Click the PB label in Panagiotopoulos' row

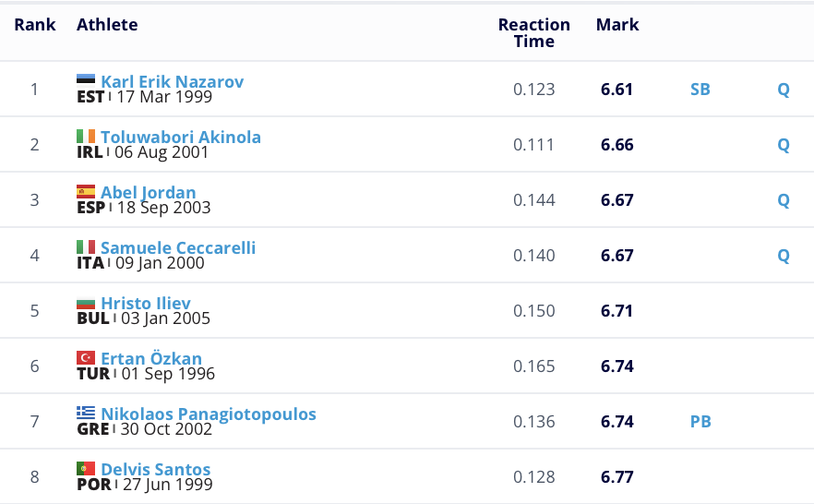700,422
